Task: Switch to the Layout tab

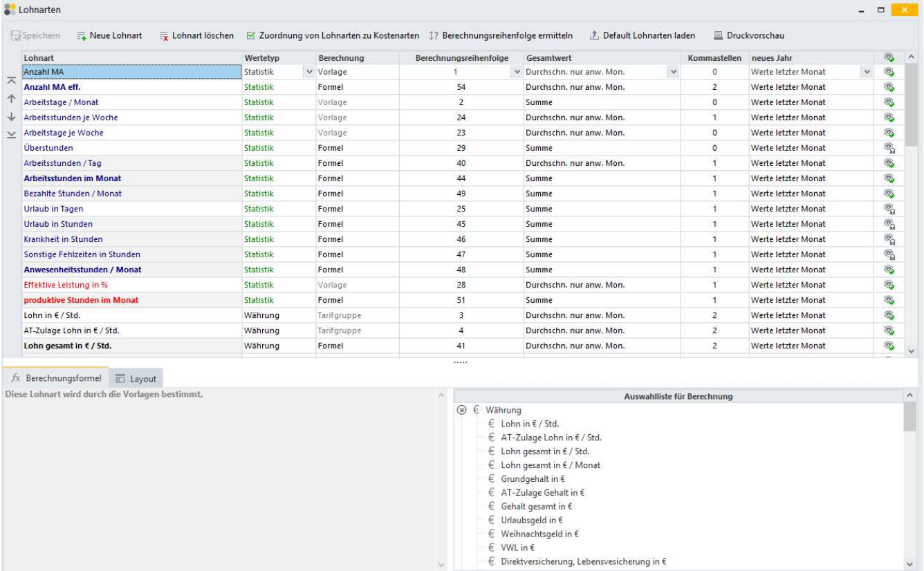Action: (x=136, y=378)
